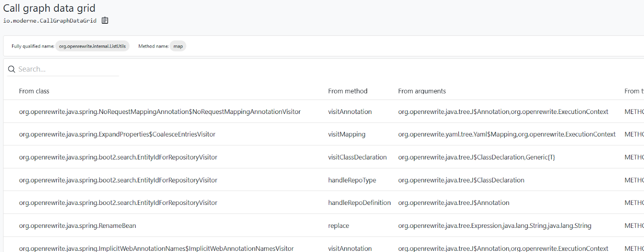Select the Expression,java.lang.String,java.lang.String arguments cell
644x252 pixels.
(x=495, y=225)
